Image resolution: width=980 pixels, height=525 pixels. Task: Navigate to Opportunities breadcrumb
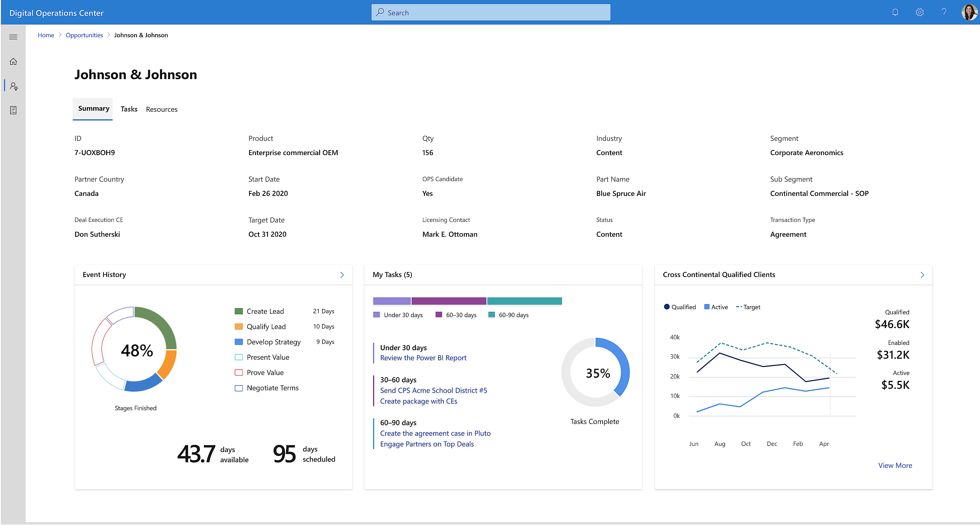(84, 35)
